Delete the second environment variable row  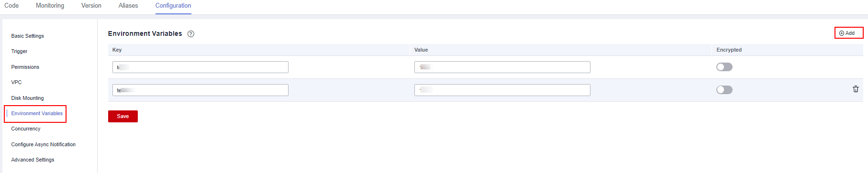[856, 89]
